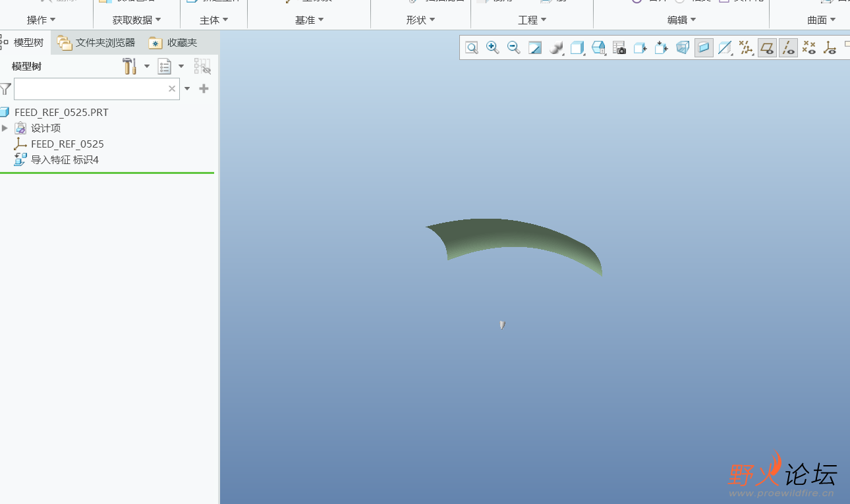Screen dimensions: 850x504
Task: Open the 获取数据 group dropdown
Action: tap(137, 20)
